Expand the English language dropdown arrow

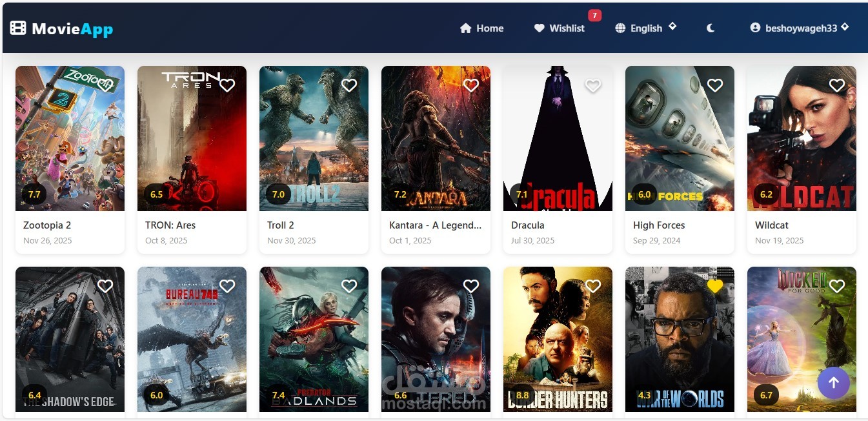pos(672,26)
